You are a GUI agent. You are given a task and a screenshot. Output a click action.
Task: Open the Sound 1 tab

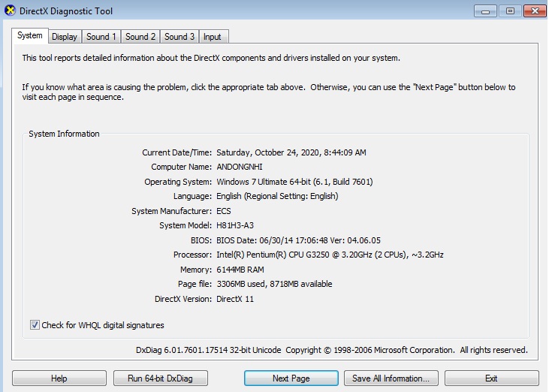[x=101, y=37]
